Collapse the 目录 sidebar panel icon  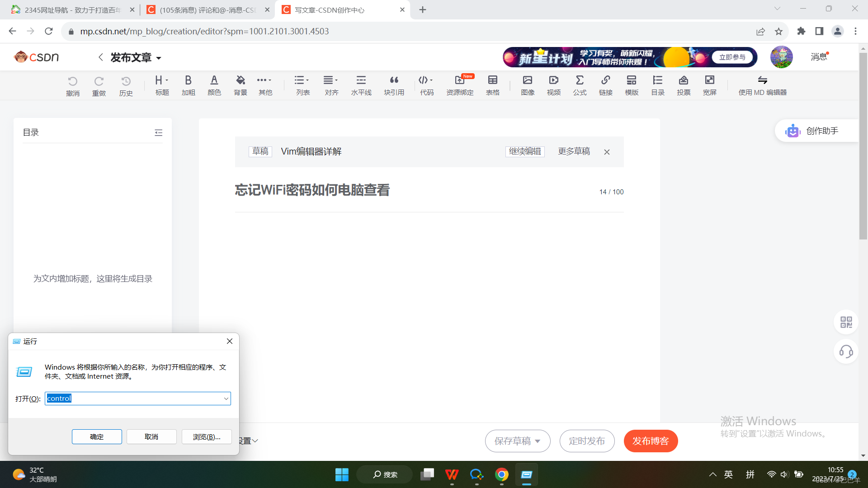coord(158,132)
